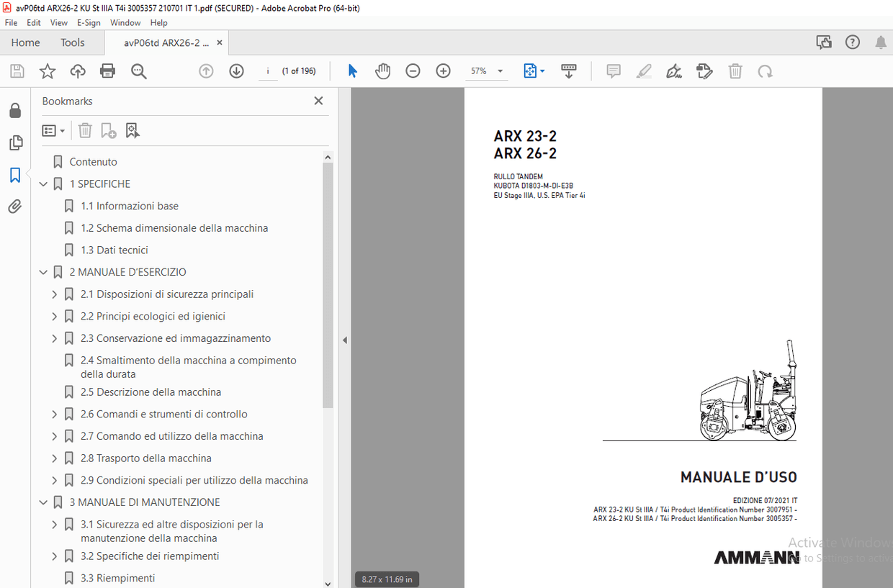Click the Print icon
The width and height of the screenshot is (893, 588).
pyautogui.click(x=107, y=71)
